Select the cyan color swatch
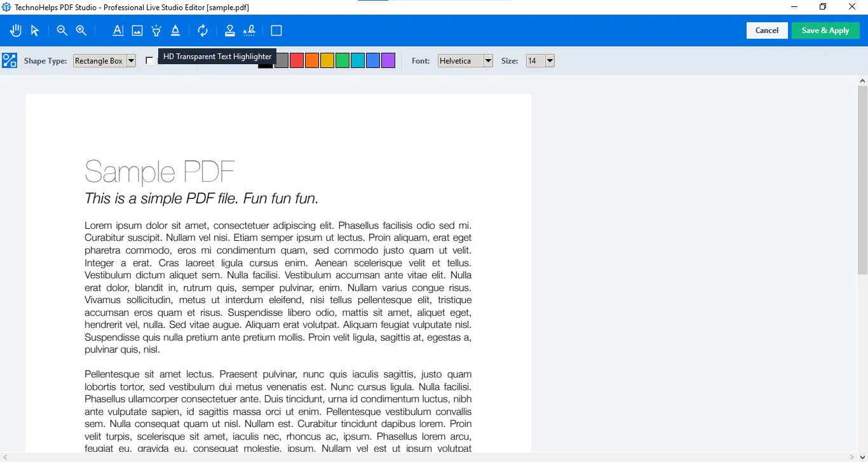868x462 pixels. 358,60
